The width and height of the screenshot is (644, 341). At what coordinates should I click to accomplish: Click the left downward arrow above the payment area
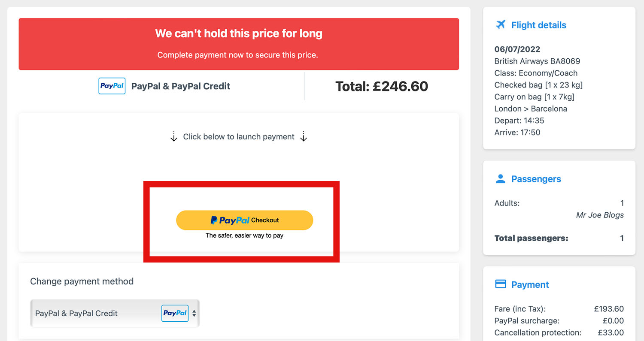pyautogui.click(x=173, y=136)
